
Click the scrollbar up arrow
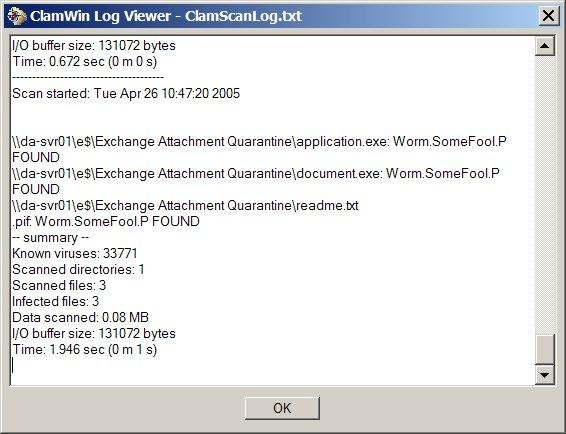tap(544, 46)
